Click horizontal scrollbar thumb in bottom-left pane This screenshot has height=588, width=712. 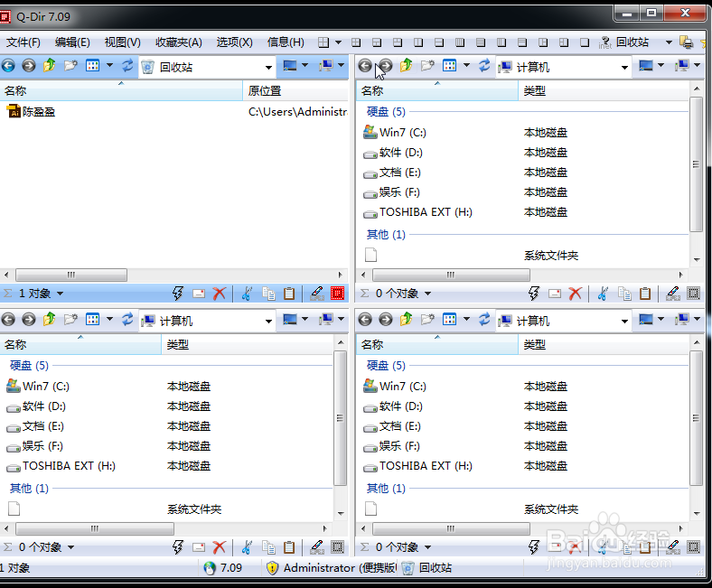point(95,528)
